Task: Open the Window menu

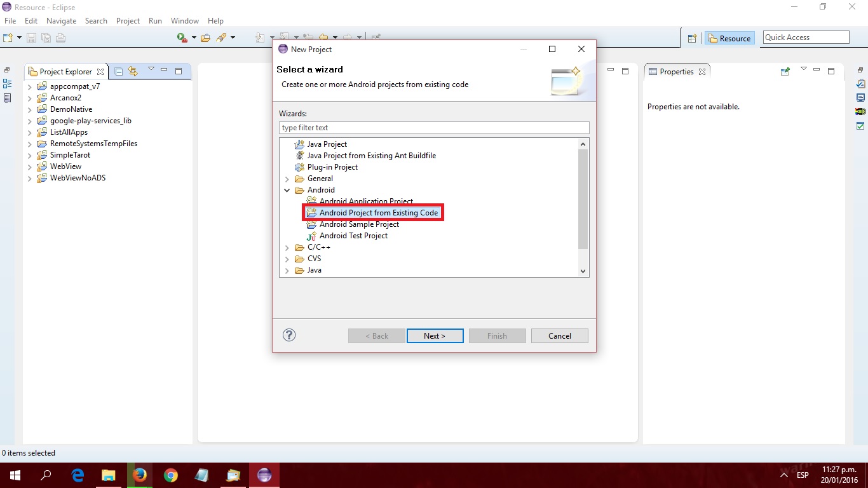Action: (185, 21)
